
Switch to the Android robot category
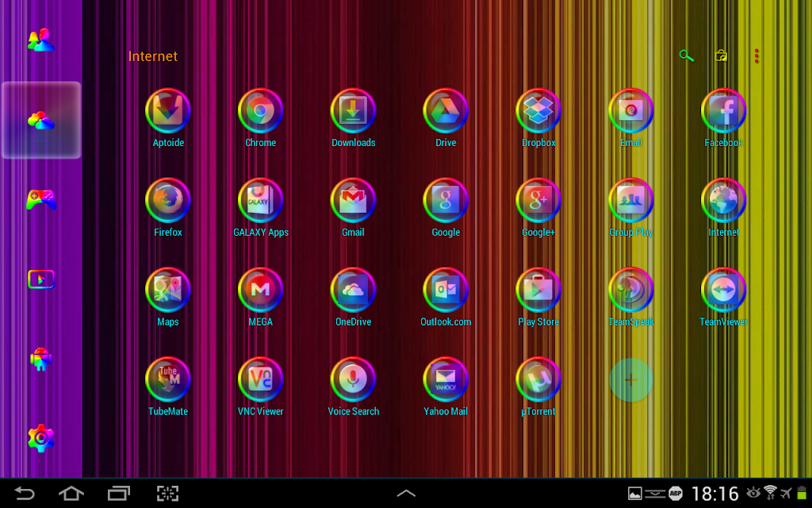point(41,359)
